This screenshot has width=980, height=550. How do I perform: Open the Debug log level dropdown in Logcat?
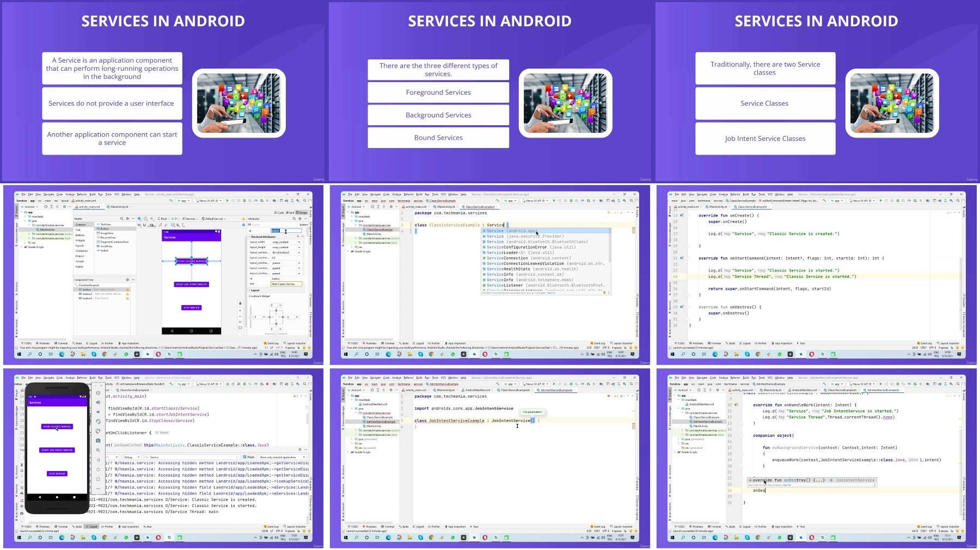click(x=132, y=457)
